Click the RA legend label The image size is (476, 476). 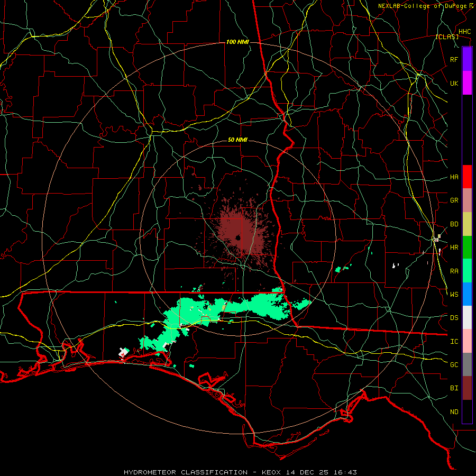[x=454, y=271]
